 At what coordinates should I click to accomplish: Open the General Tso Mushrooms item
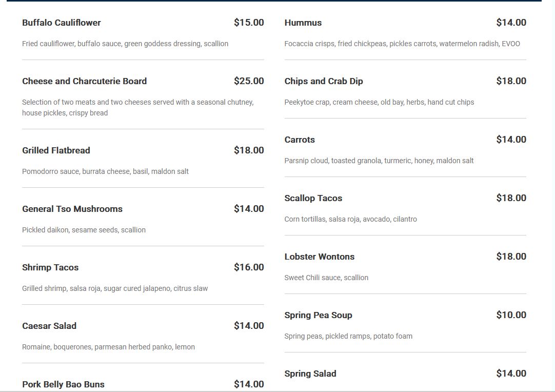pos(72,209)
